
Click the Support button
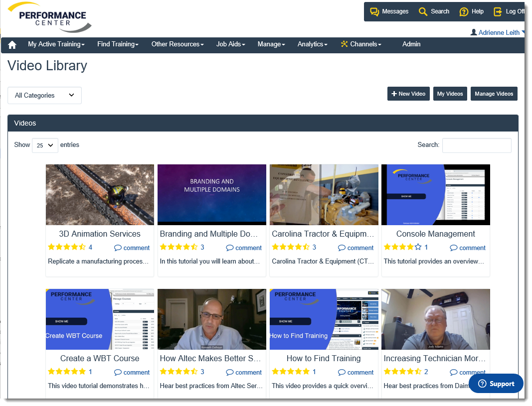tap(496, 383)
